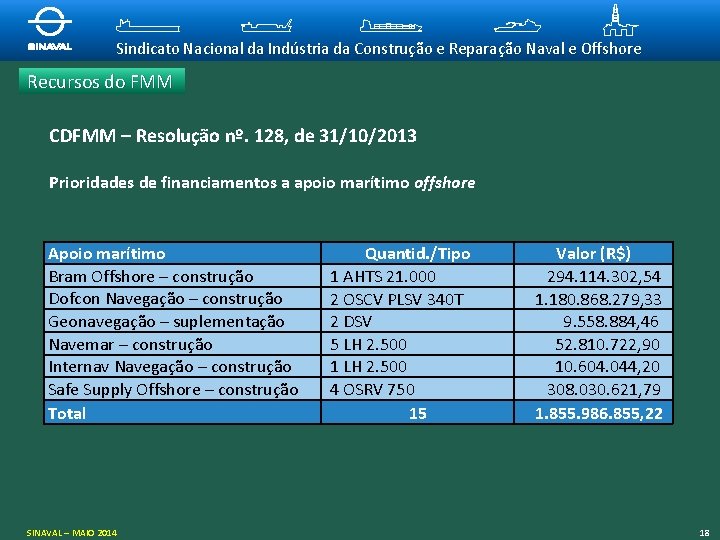Select the 'Apoio marítimo' column header
The image size is (720, 540).
pyautogui.click(x=182, y=253)
